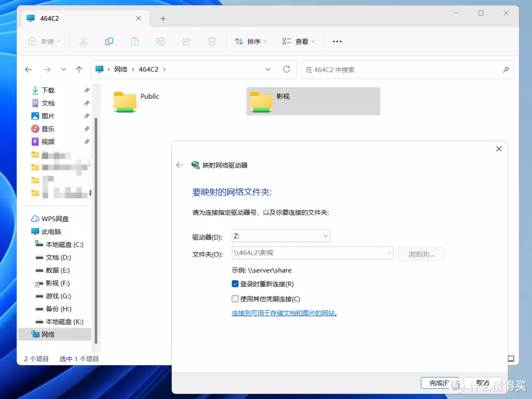Expand address bar history dropdown

point(268,69)
